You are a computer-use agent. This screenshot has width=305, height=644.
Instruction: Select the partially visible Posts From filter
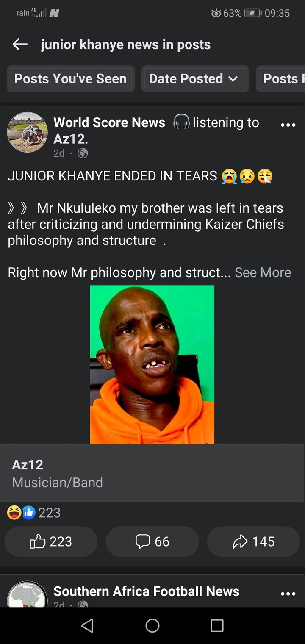[x=280, y=79]
